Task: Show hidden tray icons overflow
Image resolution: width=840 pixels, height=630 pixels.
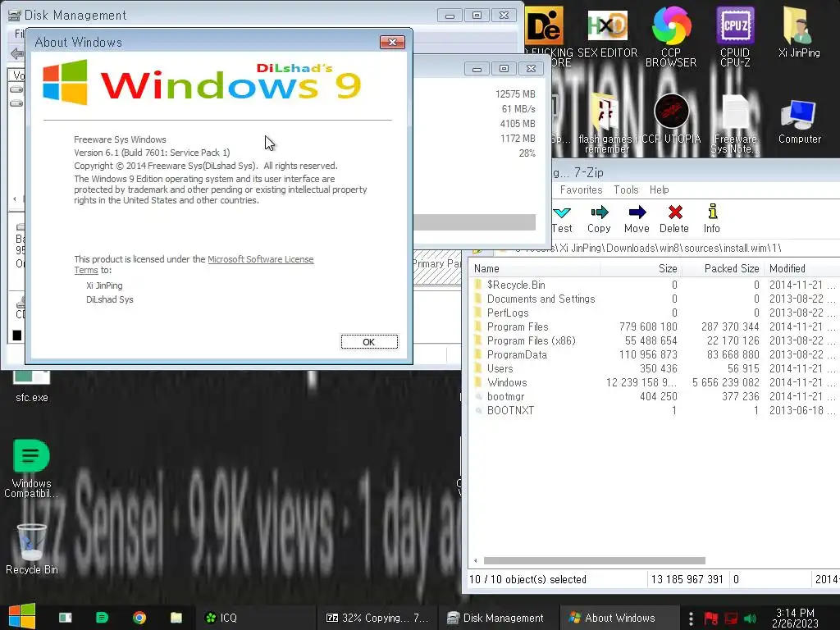Action: pos(691,619)
